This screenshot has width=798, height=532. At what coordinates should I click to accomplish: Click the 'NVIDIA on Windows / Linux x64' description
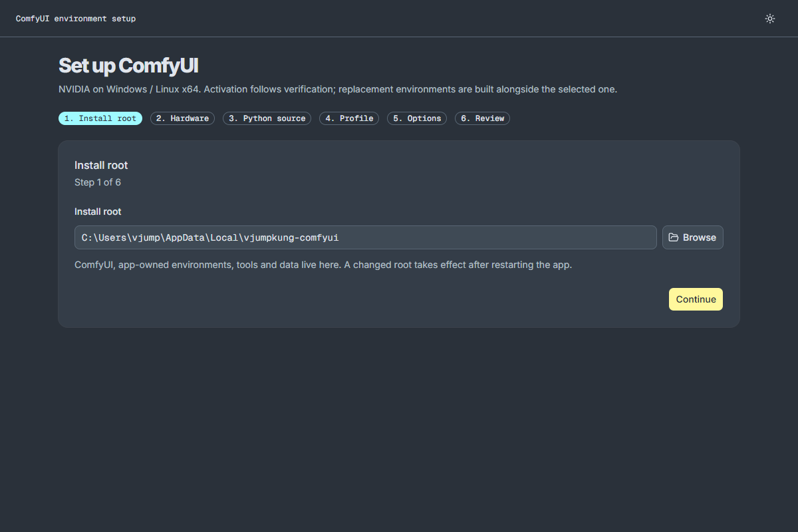click(x=338, y=89)
